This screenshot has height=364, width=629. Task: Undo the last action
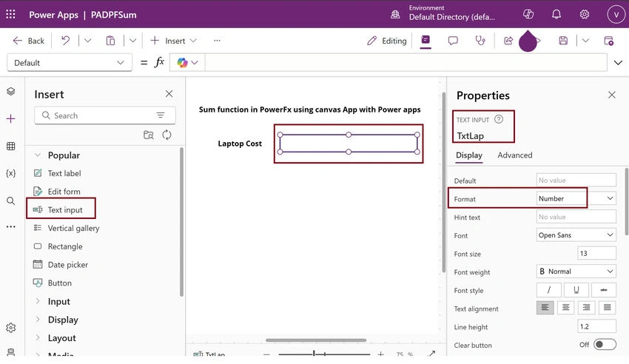tap(65, 41)
